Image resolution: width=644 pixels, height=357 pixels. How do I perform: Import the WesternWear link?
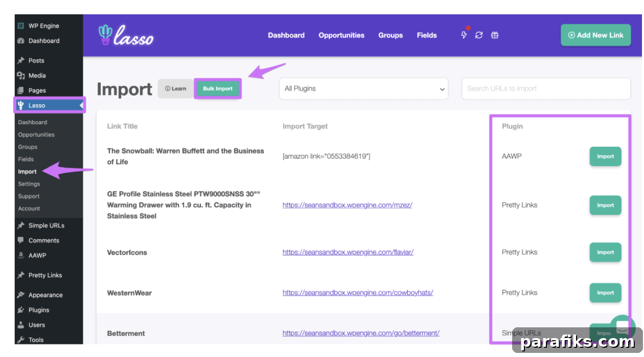[x=606, y=293]
